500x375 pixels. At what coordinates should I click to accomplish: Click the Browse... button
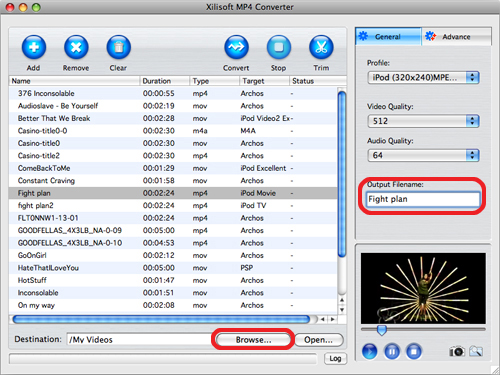click(x=253, y=340)
